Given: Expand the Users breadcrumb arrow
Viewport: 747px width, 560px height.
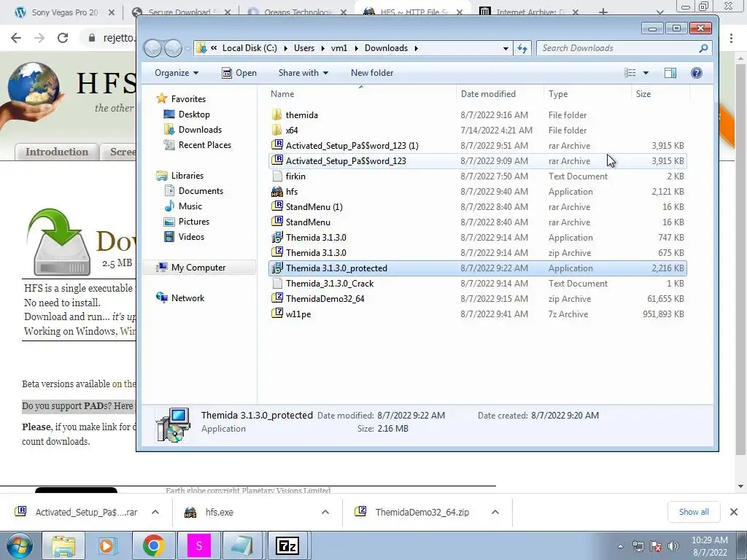Looking at the screenshot, I should tap(322, 48).
